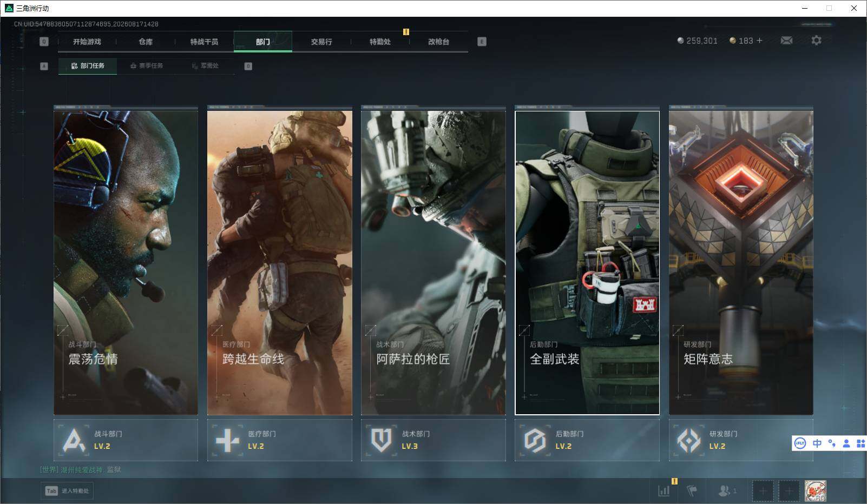
Task: Open settings via the gear icon
Action: (x=816, y=41)
